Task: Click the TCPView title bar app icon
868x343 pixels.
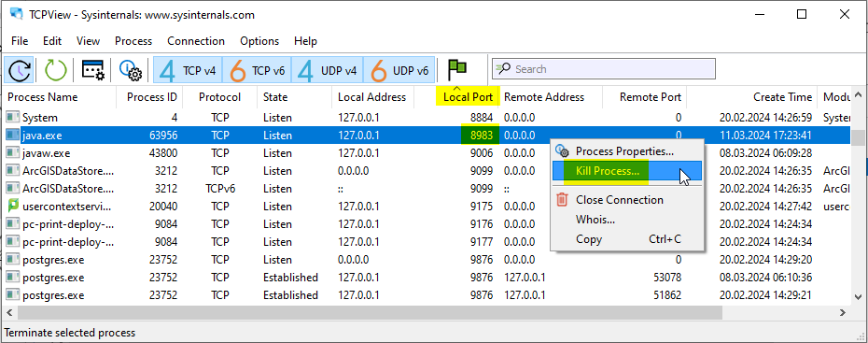Action: (17, 14)
